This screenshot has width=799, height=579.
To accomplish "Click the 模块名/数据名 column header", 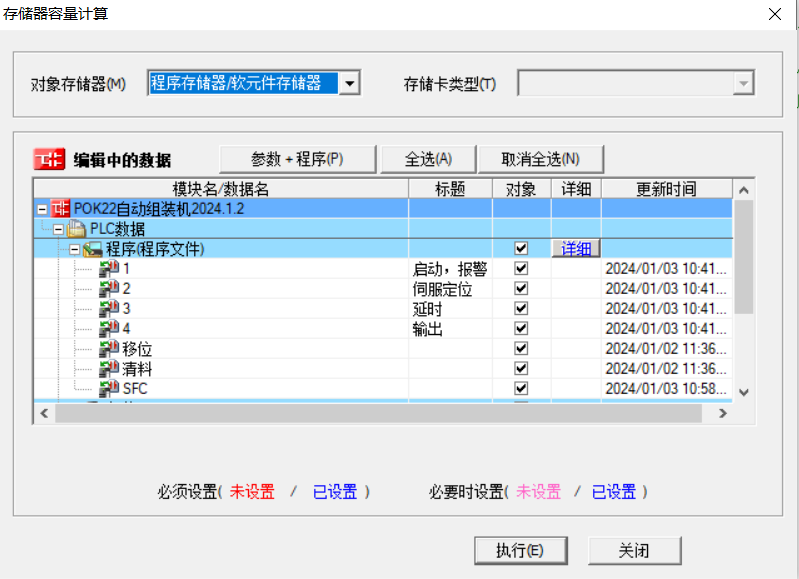I will click(220, 189).
